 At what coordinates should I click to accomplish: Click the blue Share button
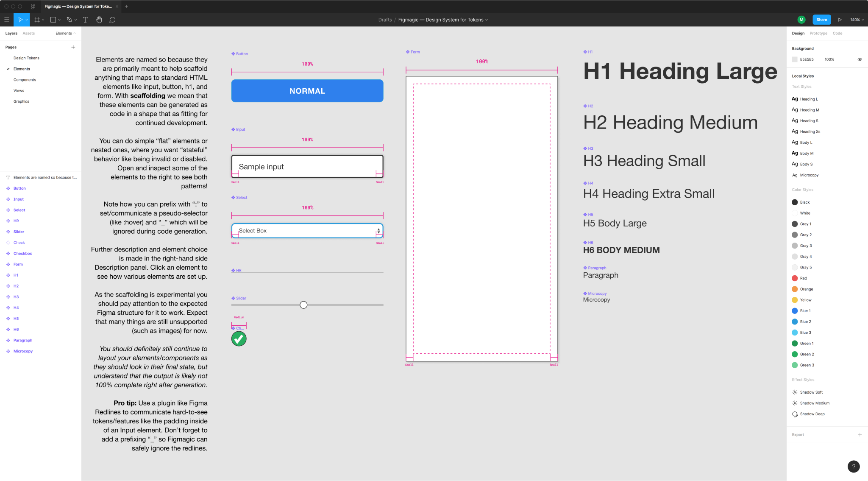[x=821, y=20]
